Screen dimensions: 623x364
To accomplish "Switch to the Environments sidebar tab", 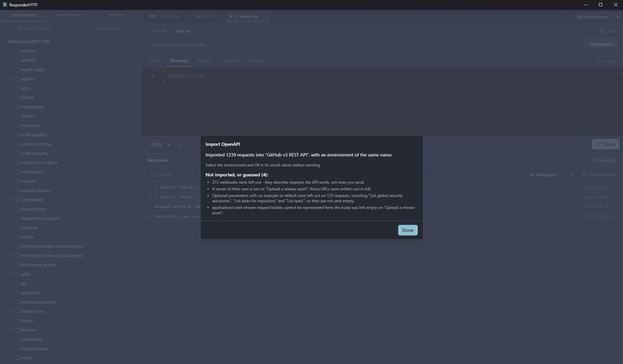I will coord(70,15).
